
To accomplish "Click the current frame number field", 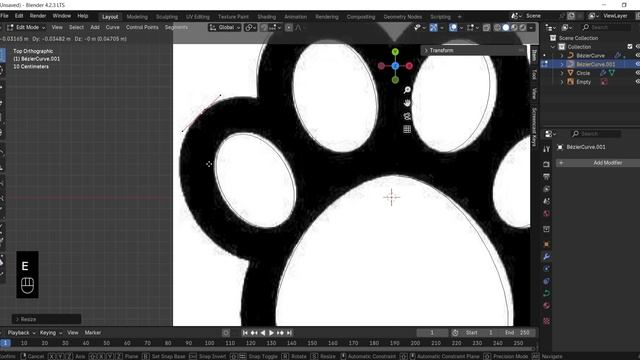I will coord(432,333).
